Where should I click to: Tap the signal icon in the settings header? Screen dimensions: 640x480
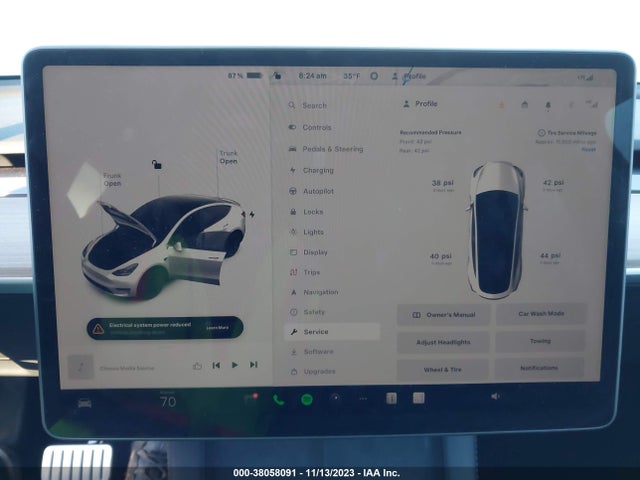pos(592,104)
